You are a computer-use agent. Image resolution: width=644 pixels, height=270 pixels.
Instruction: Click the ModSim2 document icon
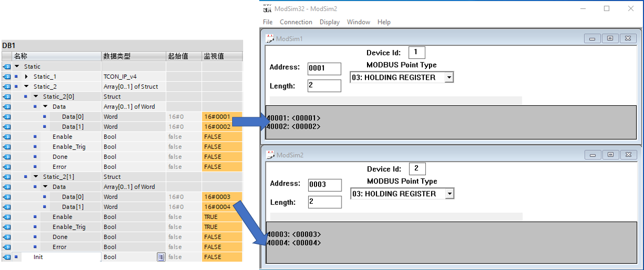pyautogui.click(x=270, y=155)
